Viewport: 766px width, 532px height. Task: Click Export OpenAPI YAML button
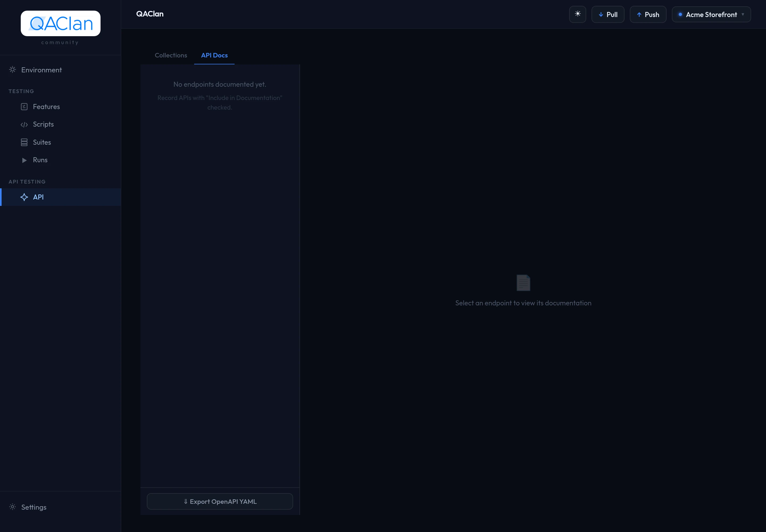click(220, 501)
